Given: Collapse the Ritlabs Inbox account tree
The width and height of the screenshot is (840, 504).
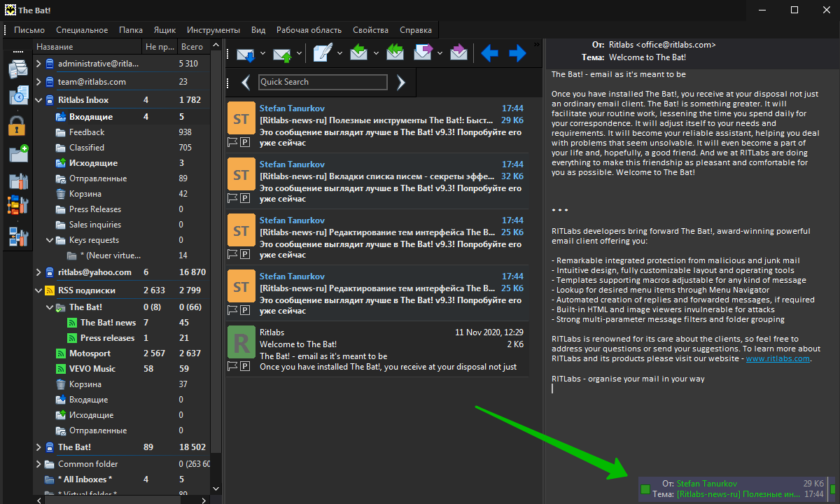Looking at the screenshot, I should [38, 100].
